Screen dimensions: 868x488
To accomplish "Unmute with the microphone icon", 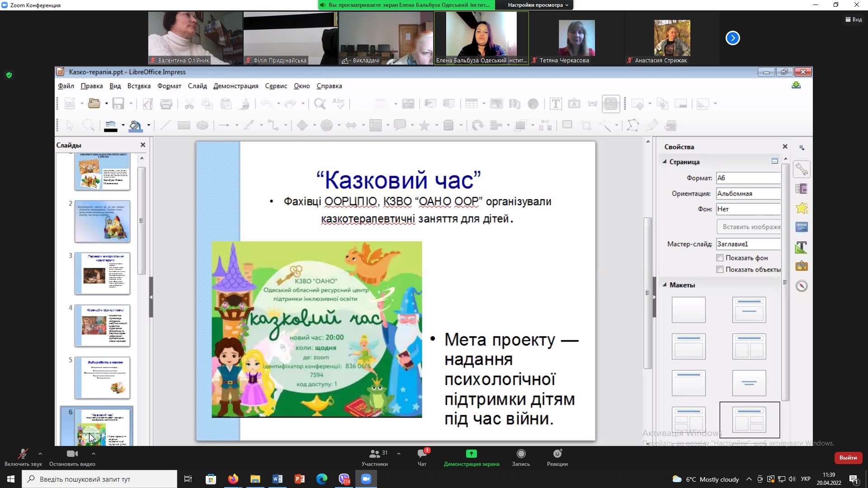I will tap(23, 454).
